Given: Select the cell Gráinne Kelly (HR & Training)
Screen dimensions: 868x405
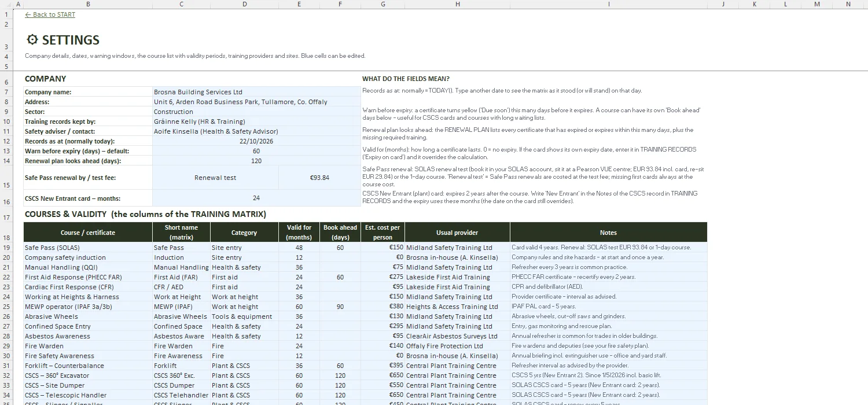Looking at the screenshot, I should [256, 122].
